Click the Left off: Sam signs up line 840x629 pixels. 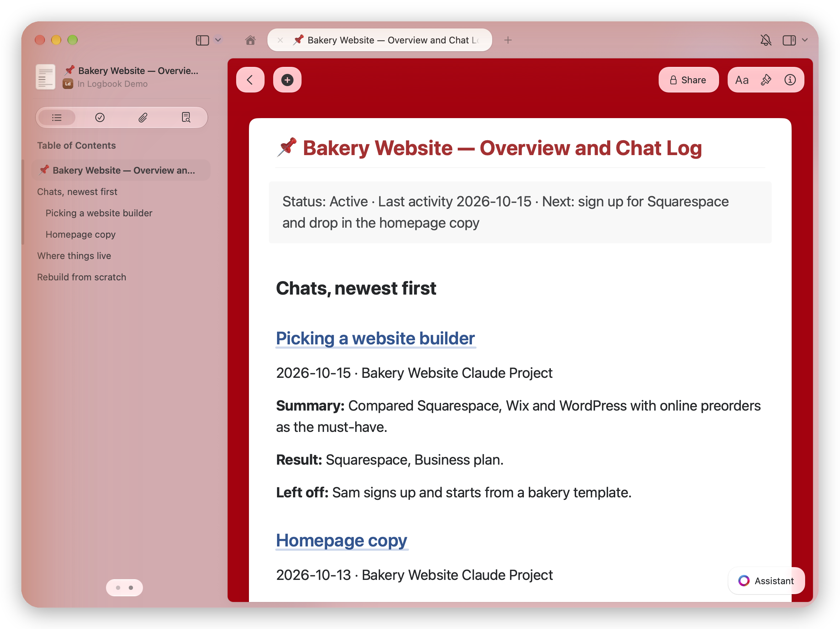tap(453, 492)
